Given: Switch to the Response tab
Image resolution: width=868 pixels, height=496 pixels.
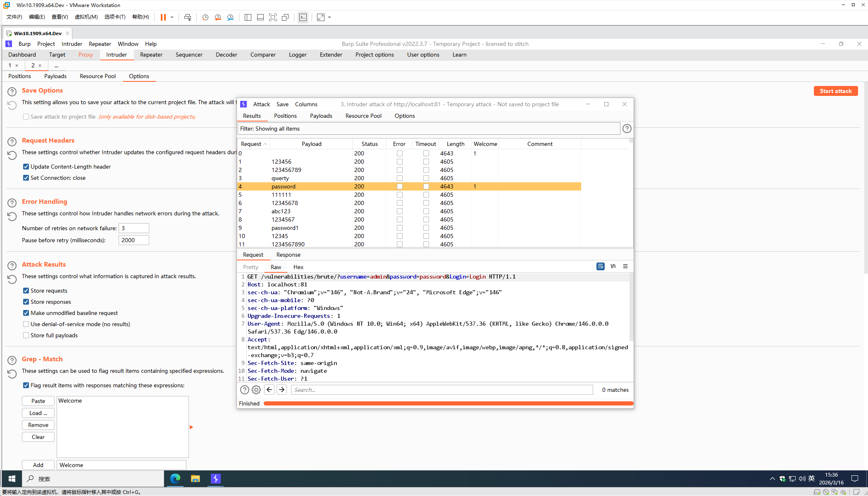Looking at the screenshot, I should (288, 255).
